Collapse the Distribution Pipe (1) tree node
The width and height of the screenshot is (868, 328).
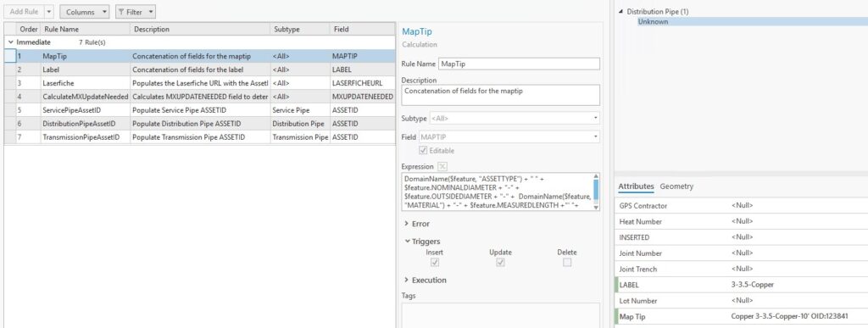click(x=621, y=12)
